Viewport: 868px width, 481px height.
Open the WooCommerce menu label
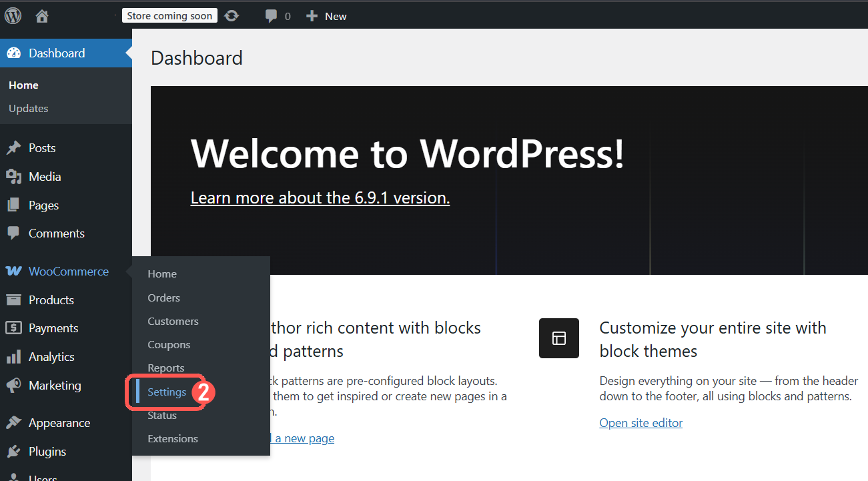(69, 272)
